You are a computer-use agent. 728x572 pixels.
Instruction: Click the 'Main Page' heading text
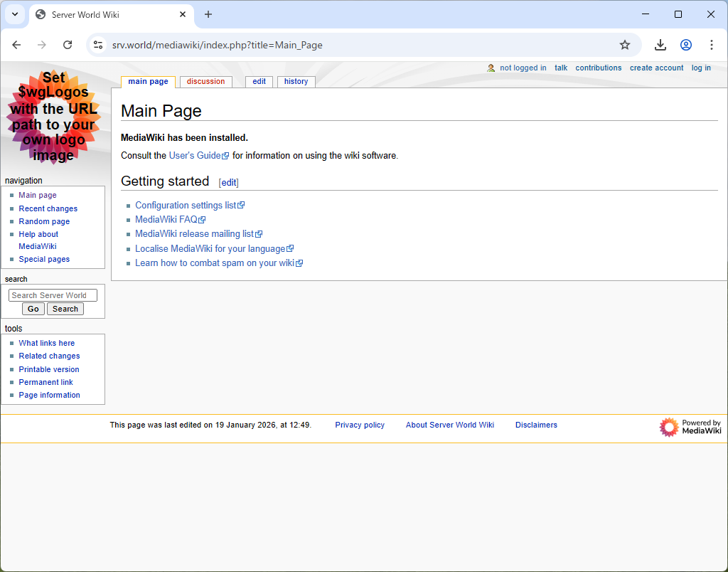[161, 111]
